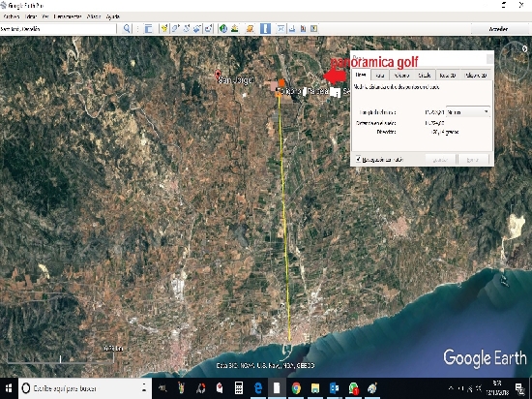Click the Borrar button in ruler dialog
Screen dimensions: 532x399
[x=473, y=159]
